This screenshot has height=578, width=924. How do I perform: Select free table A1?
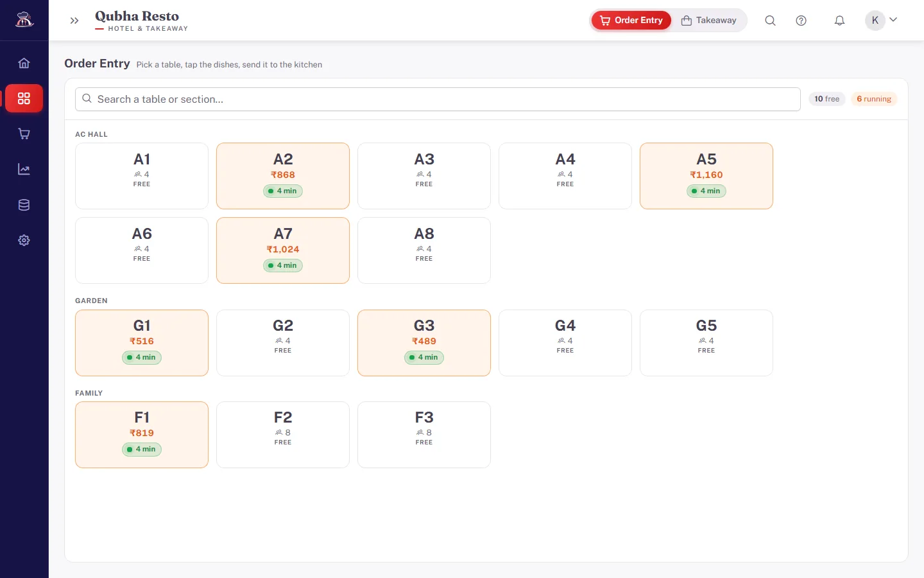click(142, 176)
